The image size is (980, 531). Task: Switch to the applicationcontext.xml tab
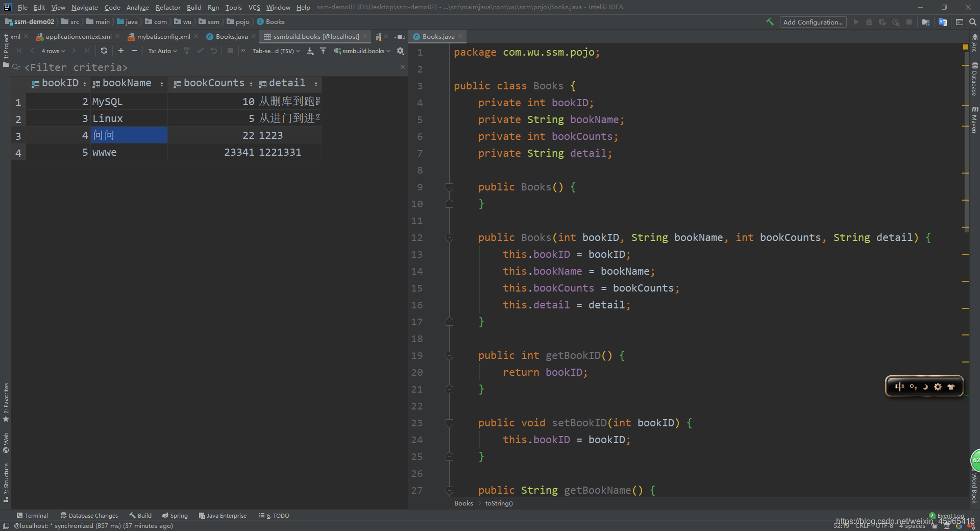(78, 37)
